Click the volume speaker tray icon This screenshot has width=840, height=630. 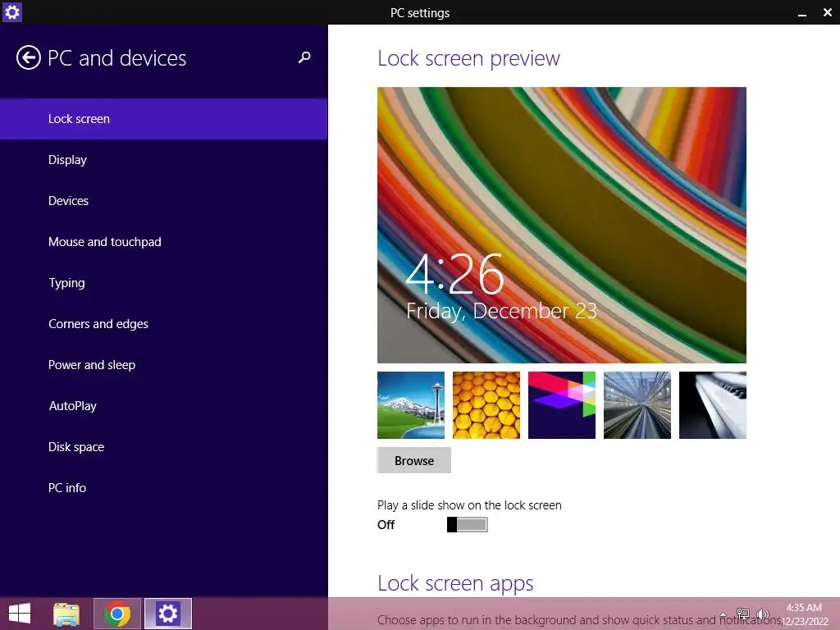tap(763, 614)
